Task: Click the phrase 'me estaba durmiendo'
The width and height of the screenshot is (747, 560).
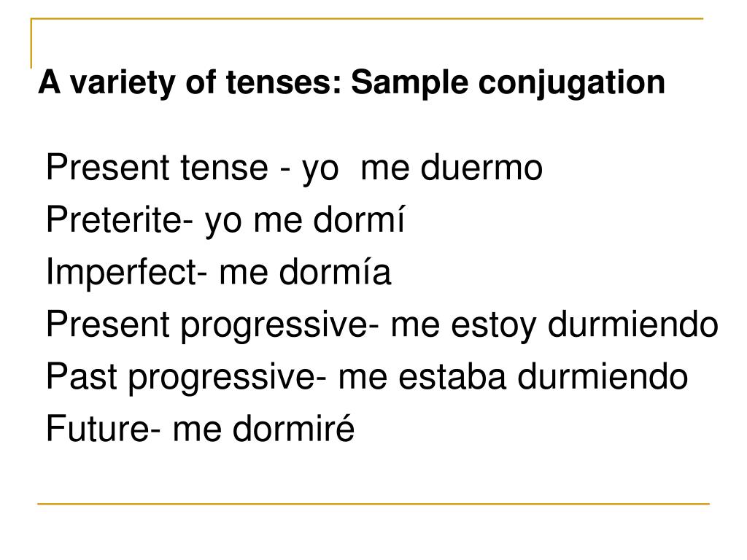Action: pos(514,377)
